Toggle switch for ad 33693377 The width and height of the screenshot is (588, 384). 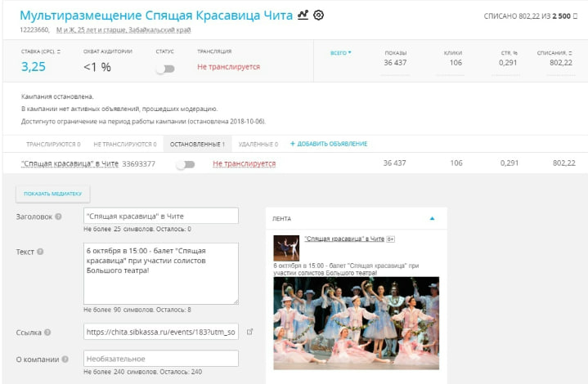[186, 164]
